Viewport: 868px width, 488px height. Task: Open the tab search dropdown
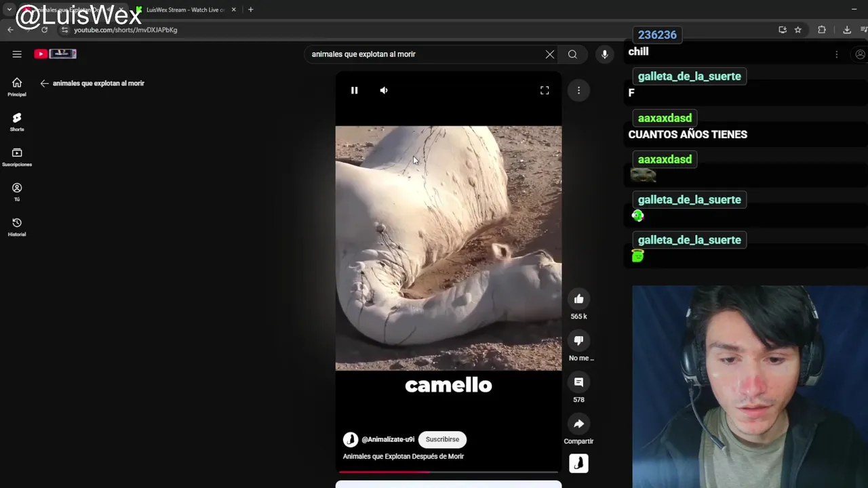9,9
